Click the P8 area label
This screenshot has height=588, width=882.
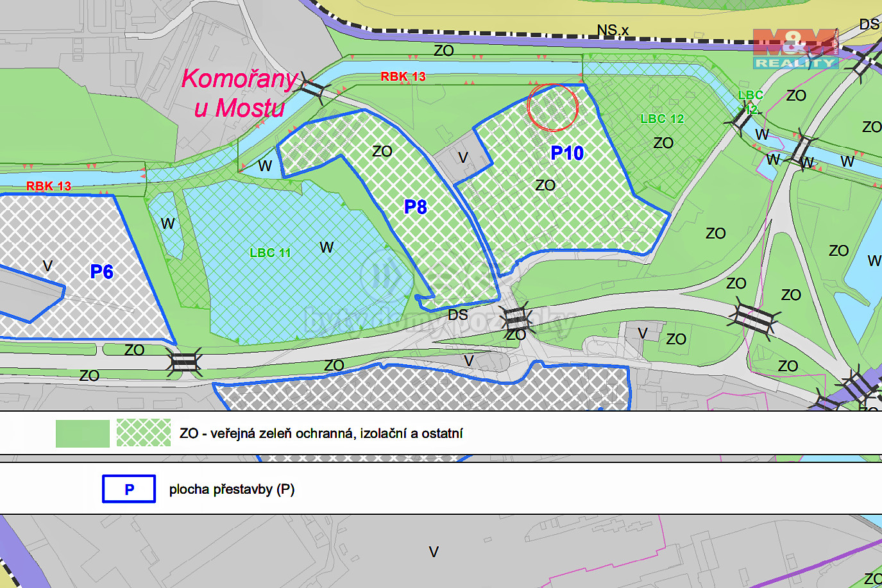415,207
